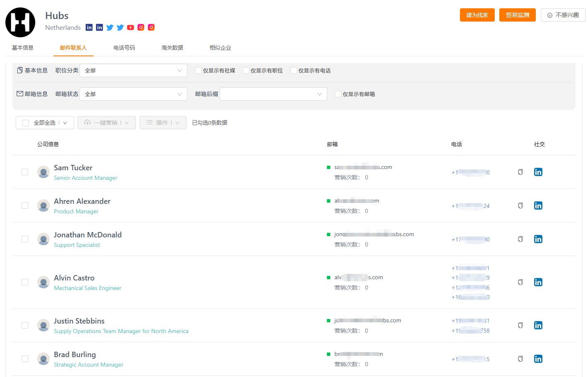This screenshot has height=377, width=588.
Task: Open the YouTube icon under Hubs
Action: [x=131, y=27]
